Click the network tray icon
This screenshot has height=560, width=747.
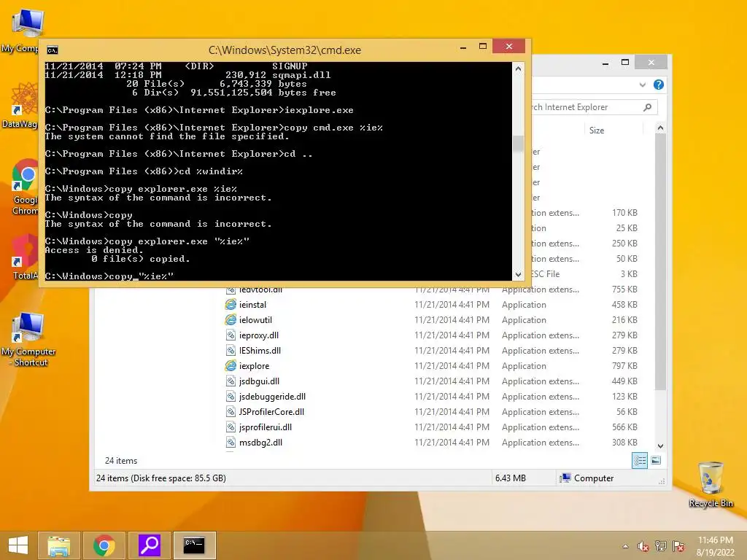[x=661, y=546]
